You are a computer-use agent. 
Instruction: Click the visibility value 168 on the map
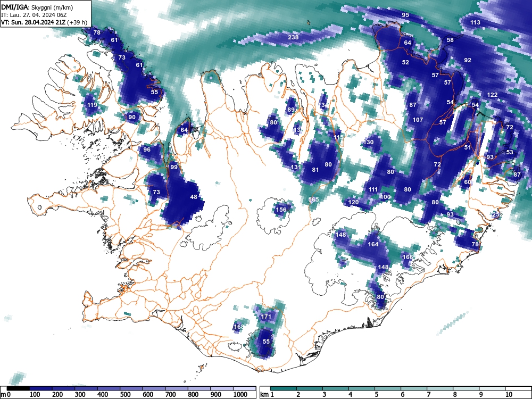coord(239,327)
